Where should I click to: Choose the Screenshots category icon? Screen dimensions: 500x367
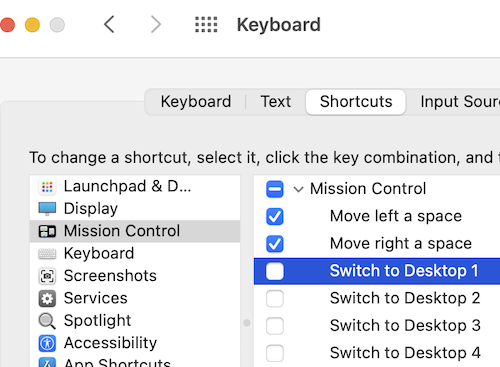(47, 276)
